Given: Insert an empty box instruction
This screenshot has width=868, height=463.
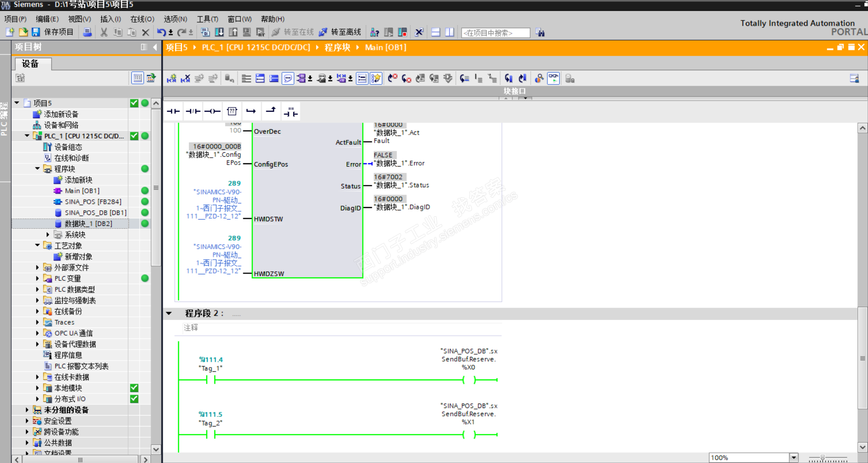Looking at the screenshot, I should 232,111.
